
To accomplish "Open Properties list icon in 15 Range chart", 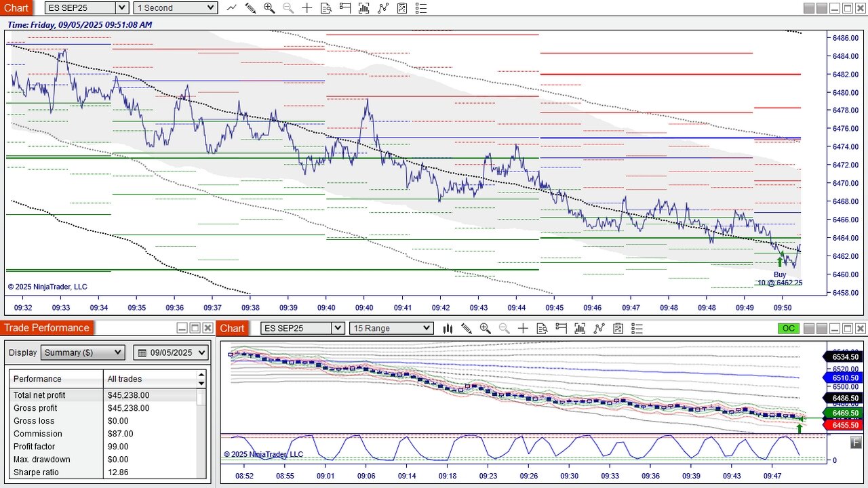I will [x=637, y=329].
